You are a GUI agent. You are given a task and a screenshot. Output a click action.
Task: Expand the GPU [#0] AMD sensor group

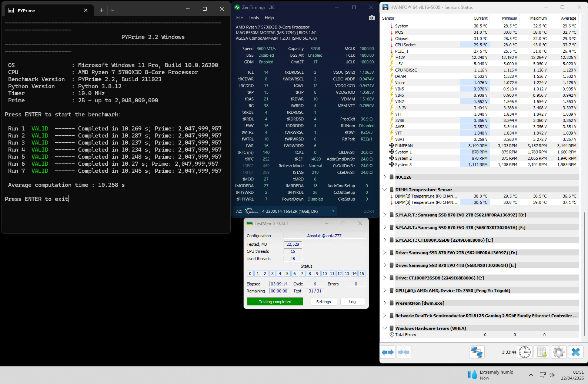(385, 291)
